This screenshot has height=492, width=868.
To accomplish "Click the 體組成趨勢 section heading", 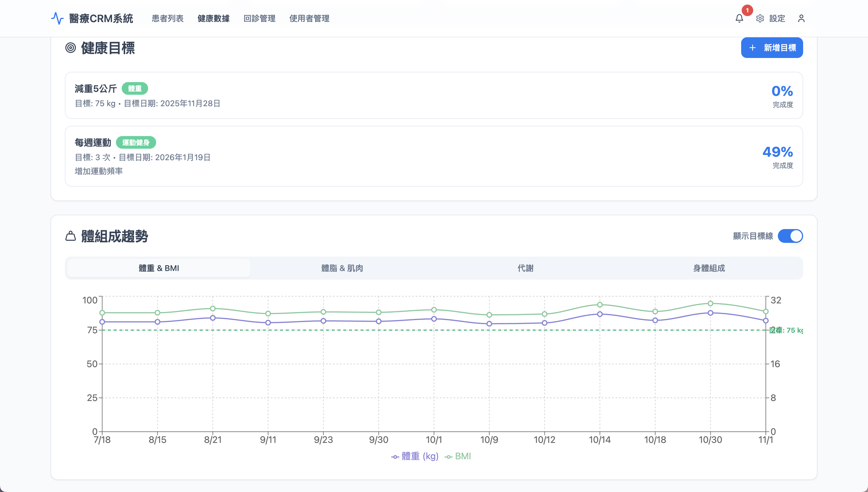I will [115, 236].
